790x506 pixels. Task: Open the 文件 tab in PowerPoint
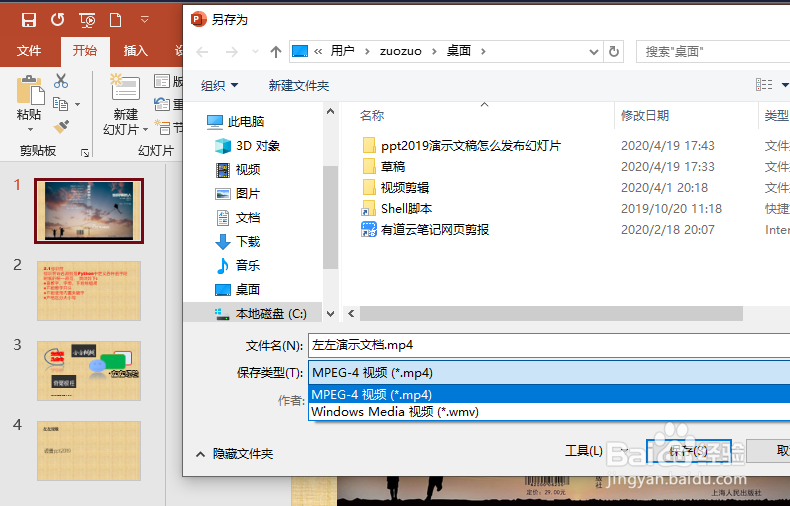point(29,51)
